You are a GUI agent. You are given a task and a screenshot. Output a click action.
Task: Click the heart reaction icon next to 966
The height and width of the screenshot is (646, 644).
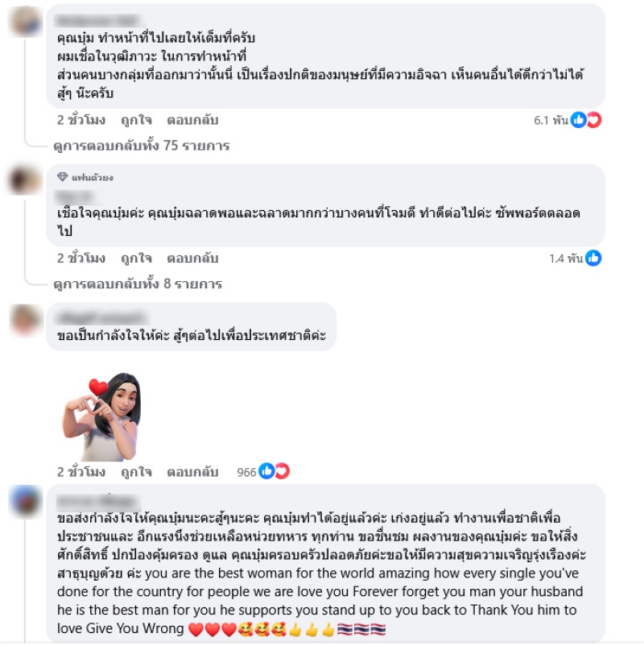pos(282,471)
